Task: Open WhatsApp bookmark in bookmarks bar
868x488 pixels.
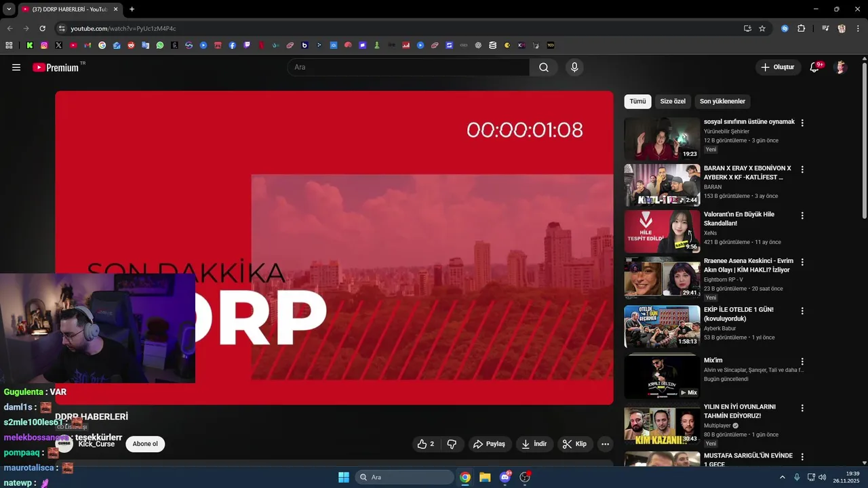Action: click(160, 45)
